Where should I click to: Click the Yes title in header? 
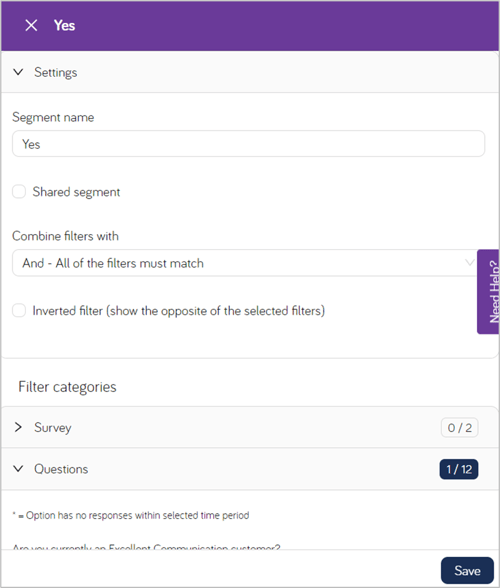(x=65, y=26)
